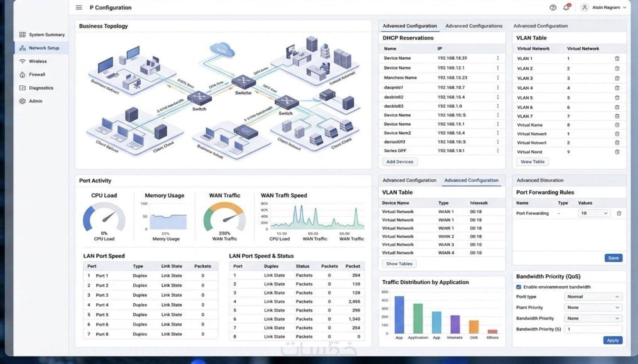This screenshot has height=364, width=638.
Task: Switch to the Advanced Configurations tab
Action: 474,26
